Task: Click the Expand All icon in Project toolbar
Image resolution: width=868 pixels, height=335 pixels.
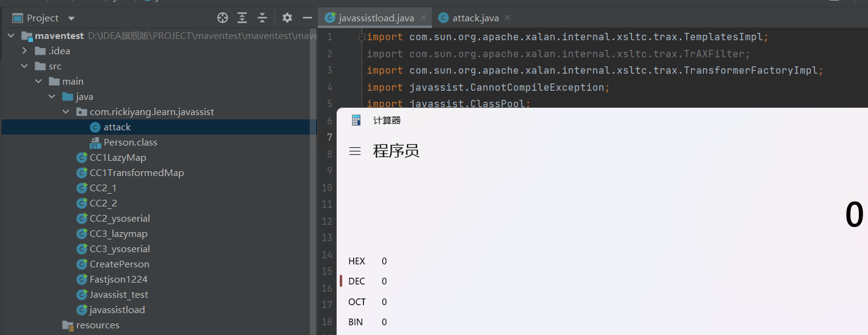Action: (242, 18)
